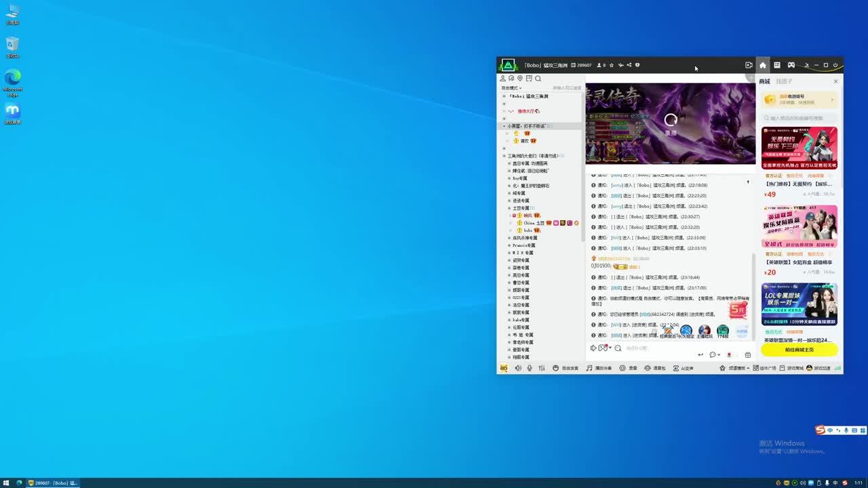Screen dimensions: 868x488
Task: Click the yellow 前往商城主页 button
Action: coord(799,350)
